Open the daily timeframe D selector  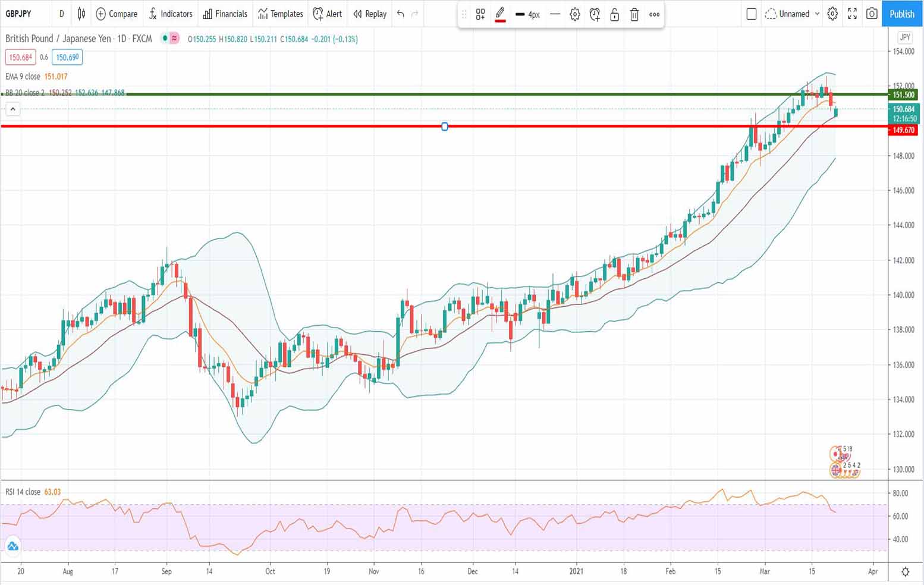(x=61, y=14)
